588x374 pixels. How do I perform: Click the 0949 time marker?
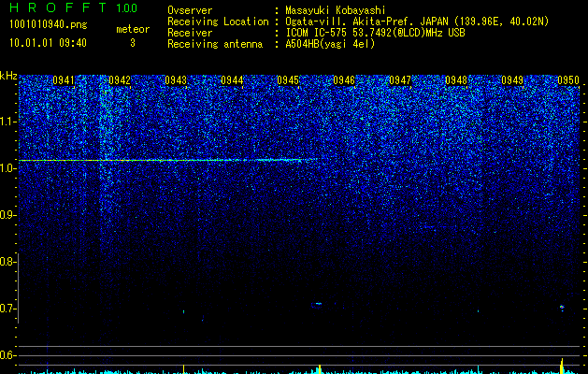point(512,80)
